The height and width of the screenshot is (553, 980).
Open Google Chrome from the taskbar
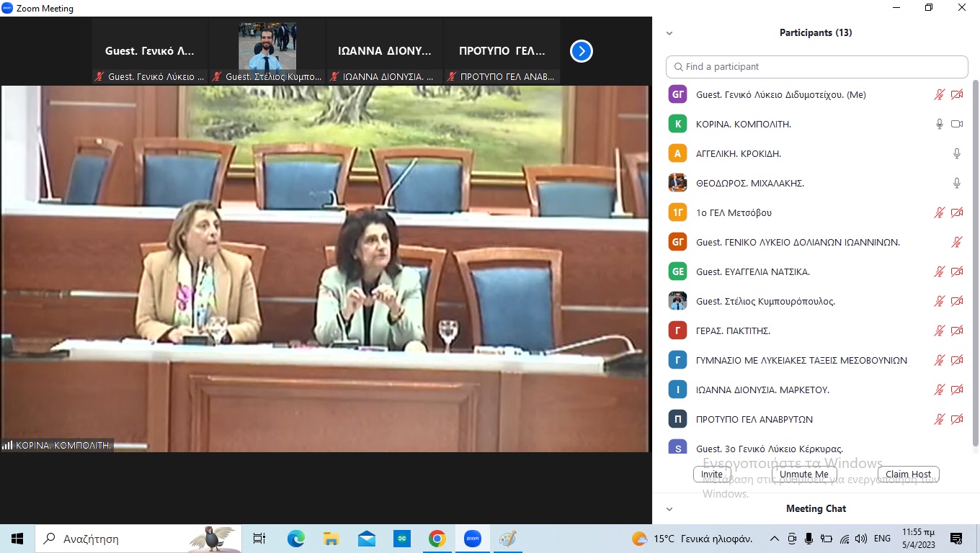[x=437, y=539]
